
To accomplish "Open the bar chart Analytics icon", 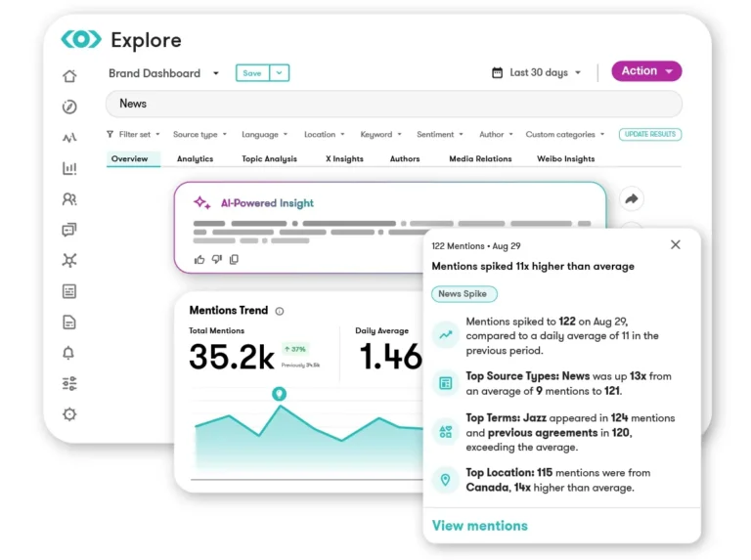I will point(69,168).
